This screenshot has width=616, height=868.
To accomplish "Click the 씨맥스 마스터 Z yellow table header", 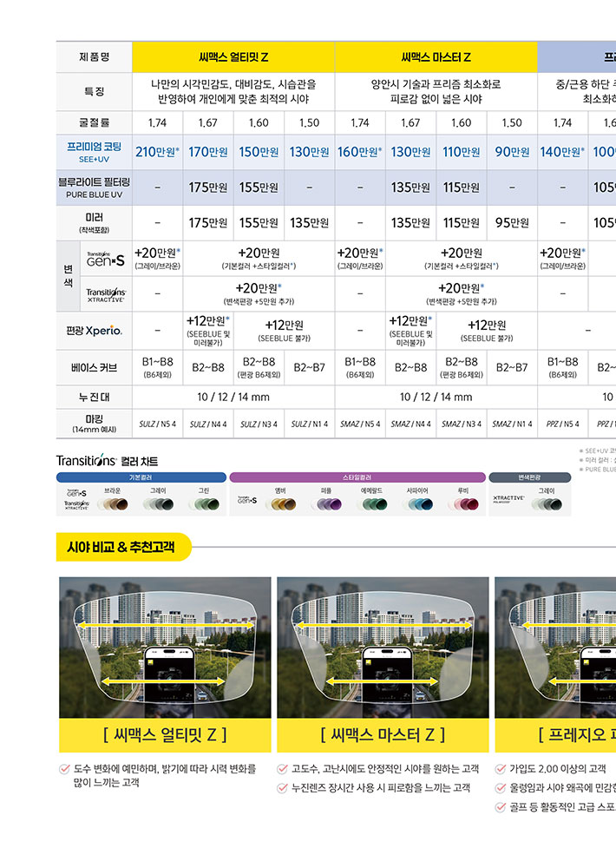I will pos(436,57).
